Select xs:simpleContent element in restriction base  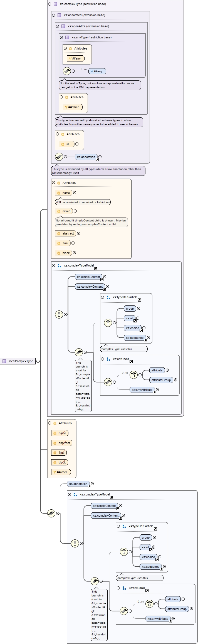[x=88, y=277]
